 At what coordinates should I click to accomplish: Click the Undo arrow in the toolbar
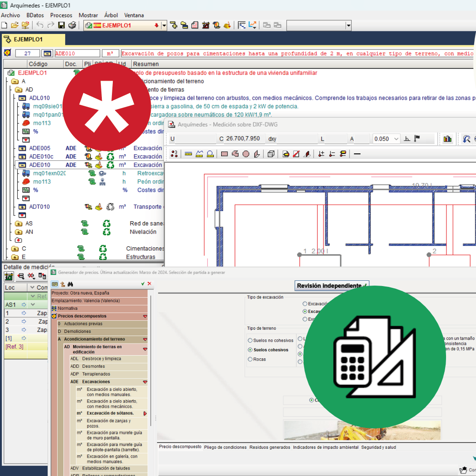(40, 25)
